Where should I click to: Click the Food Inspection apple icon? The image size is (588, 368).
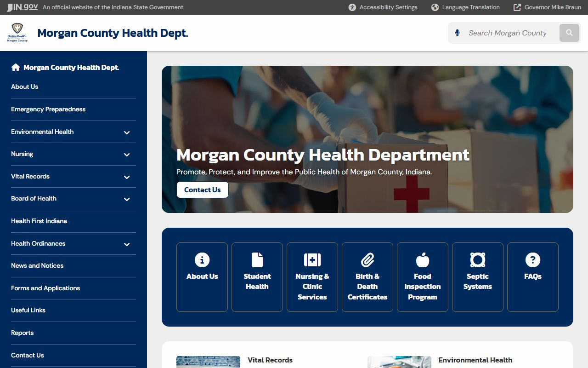[423, 260]
